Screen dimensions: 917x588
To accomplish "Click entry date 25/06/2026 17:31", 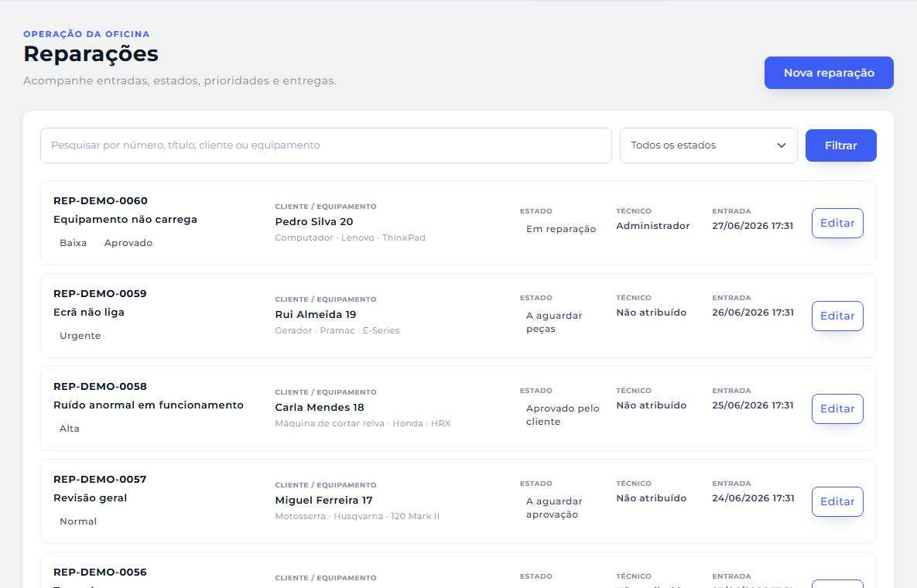I will pos(753,405).
